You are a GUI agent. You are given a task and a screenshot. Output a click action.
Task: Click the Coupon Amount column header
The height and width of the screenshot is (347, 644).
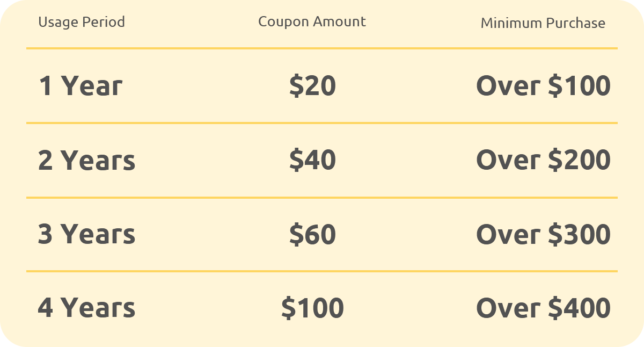[312, 21]
